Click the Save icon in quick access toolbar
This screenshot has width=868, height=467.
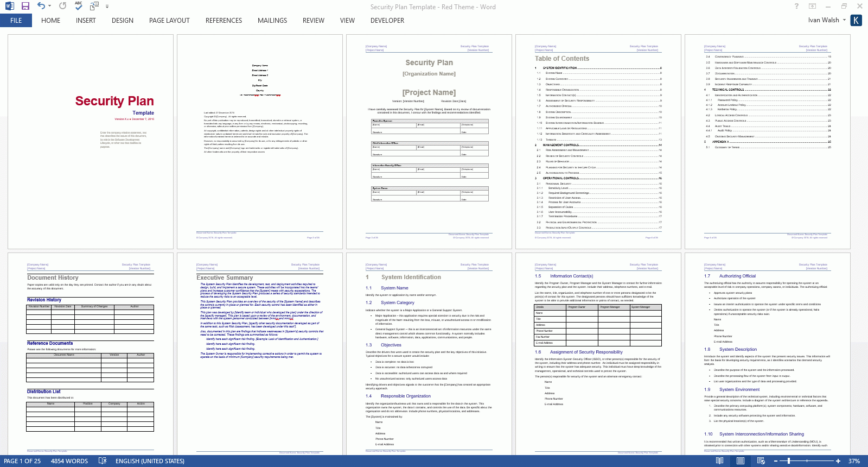[25, 7]
